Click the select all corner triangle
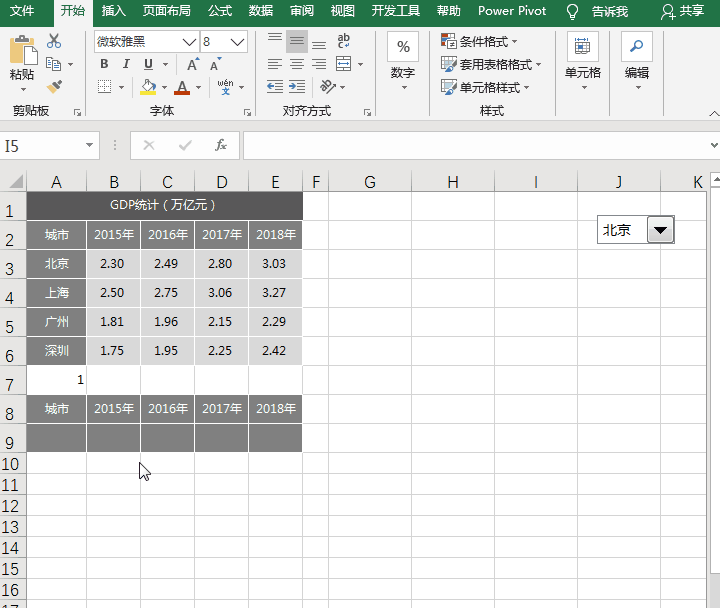This screenshot has width=720, height=608. pyautogui.click(x=16, y=182)
